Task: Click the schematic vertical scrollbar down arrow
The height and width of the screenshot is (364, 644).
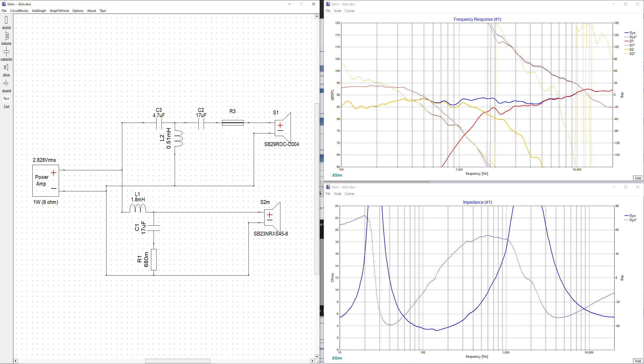Action: (317, 356)
